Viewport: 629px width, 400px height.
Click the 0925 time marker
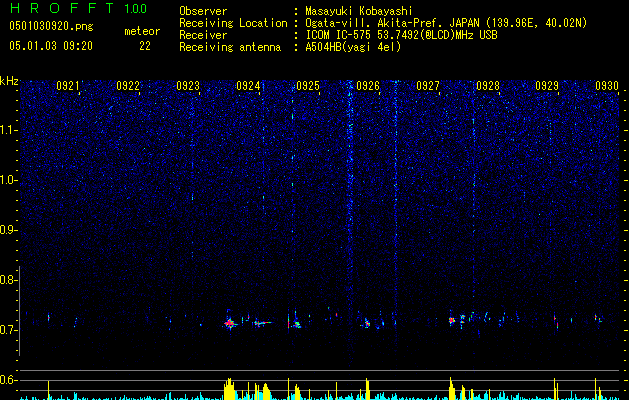(x=308, y=85)
